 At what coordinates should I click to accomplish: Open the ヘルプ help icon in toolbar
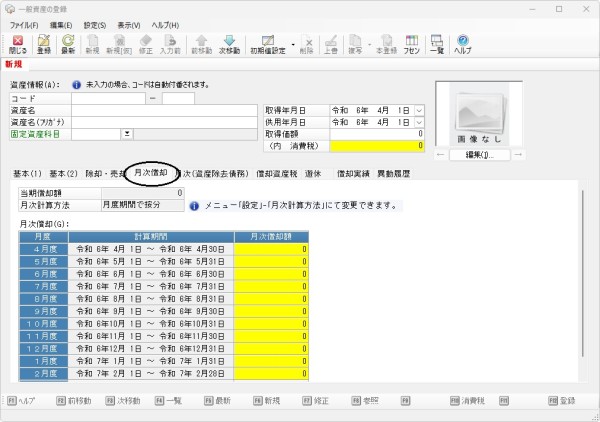[x=463, y=44]
